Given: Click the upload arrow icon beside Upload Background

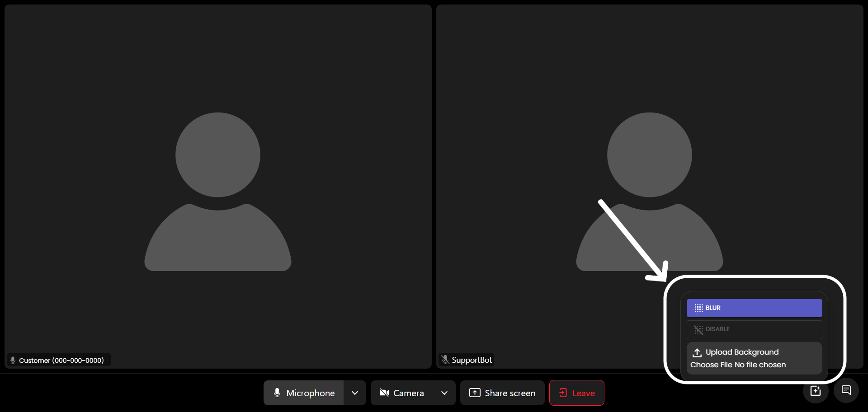Looking at the screenshot, I should (x=697, y=352).
